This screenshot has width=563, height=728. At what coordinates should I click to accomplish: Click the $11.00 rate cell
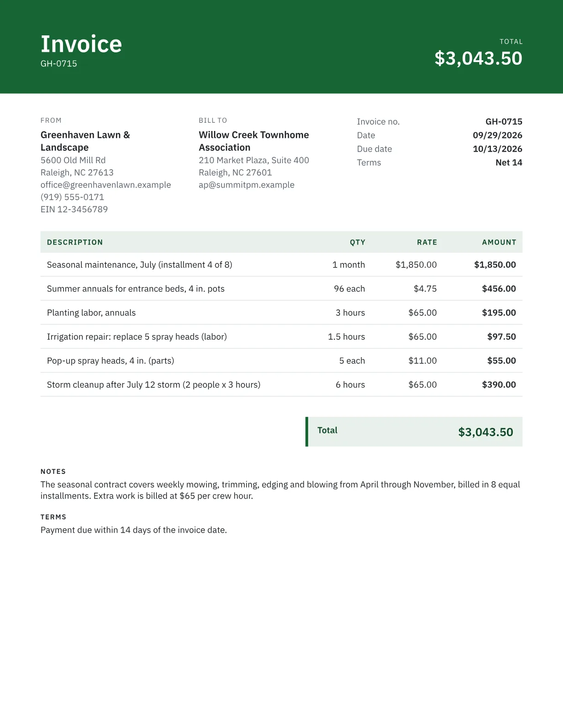[423, 361]
